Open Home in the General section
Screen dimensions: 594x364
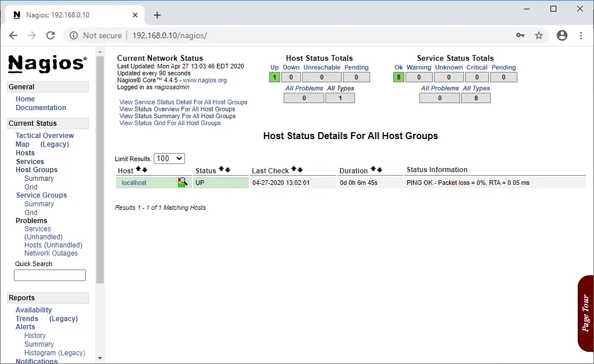click(25, 99)
